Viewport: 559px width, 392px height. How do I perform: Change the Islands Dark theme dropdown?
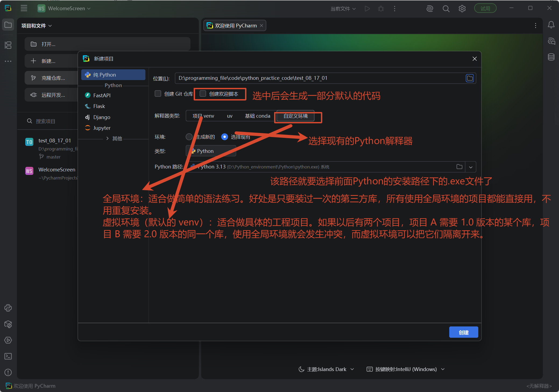pyautogui.click(x=326, y=369)
